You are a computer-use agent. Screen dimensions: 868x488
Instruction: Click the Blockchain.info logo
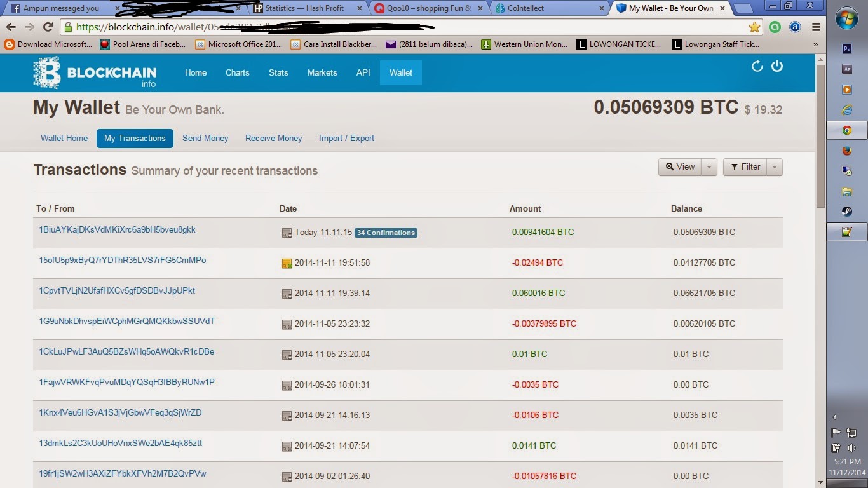tap(95, 72)
